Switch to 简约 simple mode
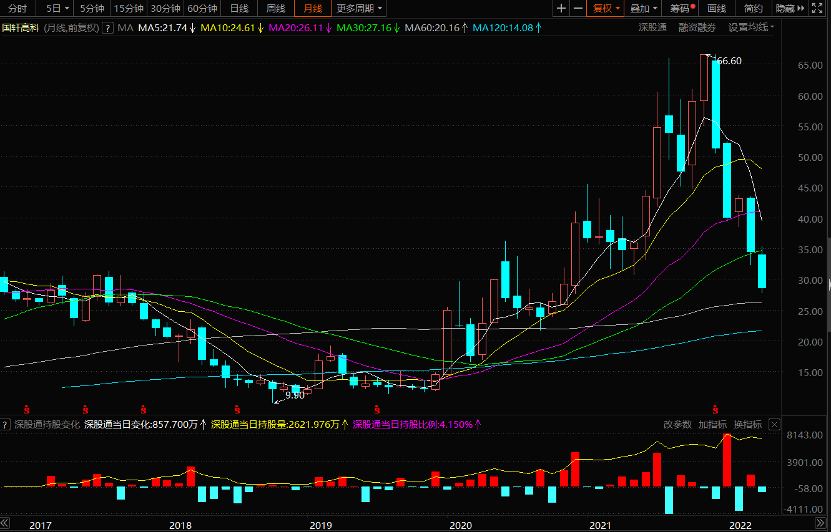 [x=753, y=8]
